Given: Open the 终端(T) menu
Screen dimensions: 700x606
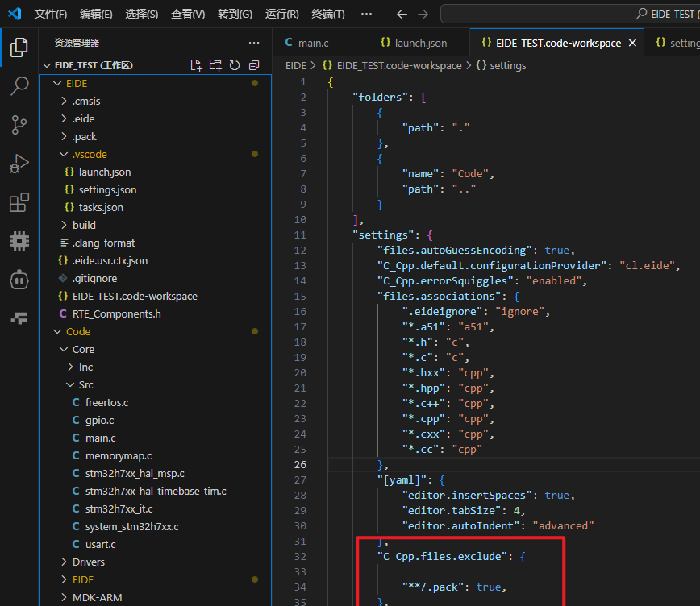Looking at the screenshot, I should (327, 14).
